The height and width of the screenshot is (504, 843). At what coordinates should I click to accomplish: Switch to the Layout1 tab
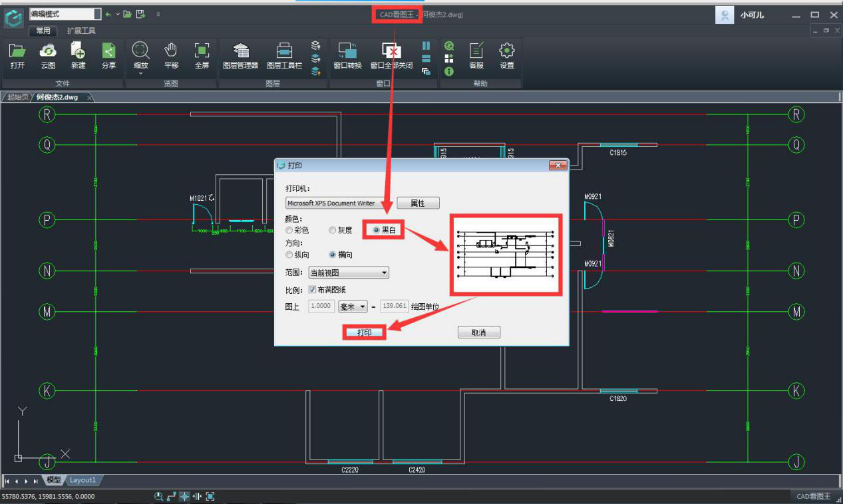tap(83, 480)
